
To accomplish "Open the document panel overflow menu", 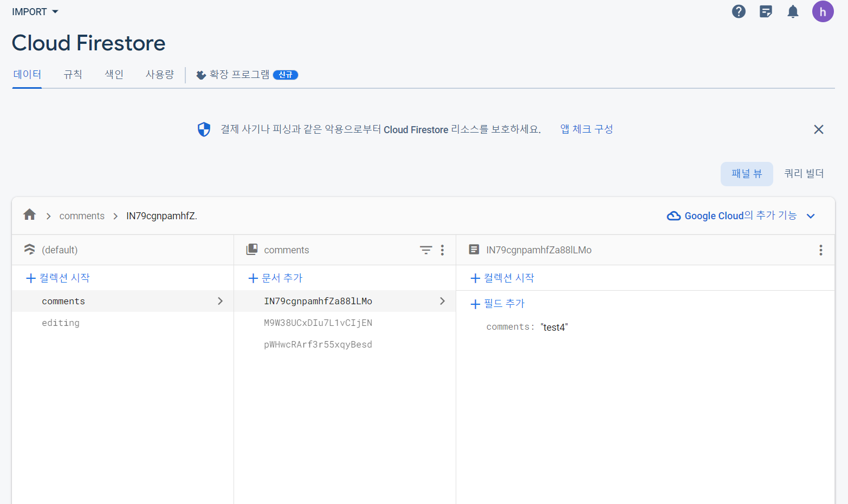I will [x=821, y=250].
